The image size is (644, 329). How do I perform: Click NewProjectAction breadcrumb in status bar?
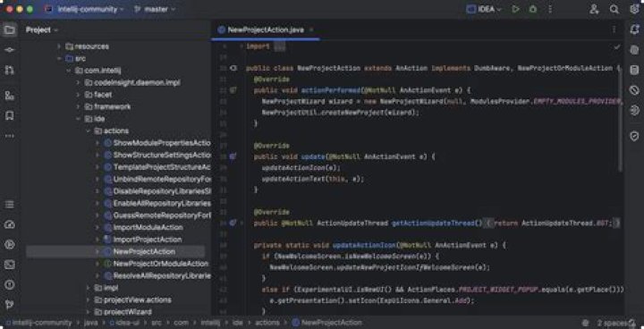pyautogui.click(x=327, y=323)
